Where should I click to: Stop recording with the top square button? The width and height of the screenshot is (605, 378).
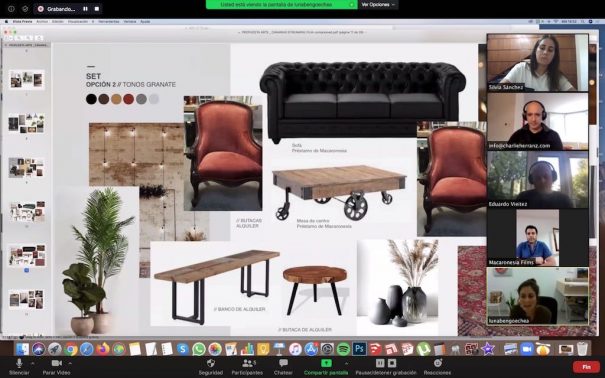click(x=97, y=8)
